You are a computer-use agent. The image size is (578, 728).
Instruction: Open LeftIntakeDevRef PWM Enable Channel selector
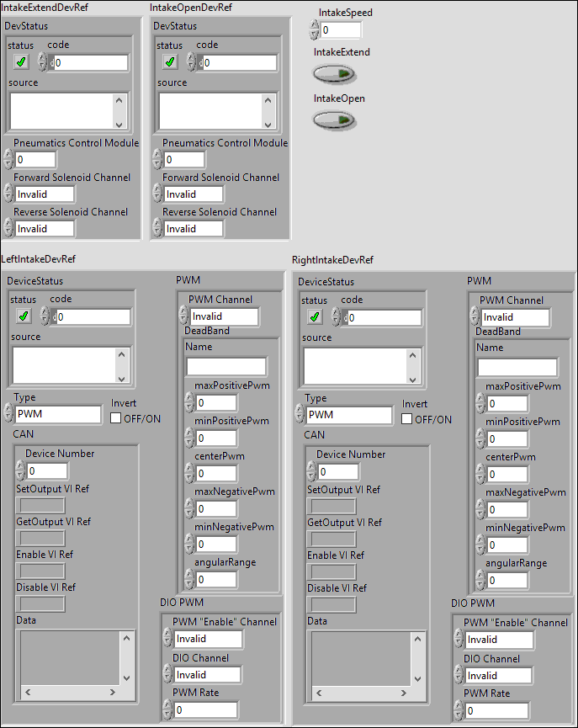coord(209,639)
